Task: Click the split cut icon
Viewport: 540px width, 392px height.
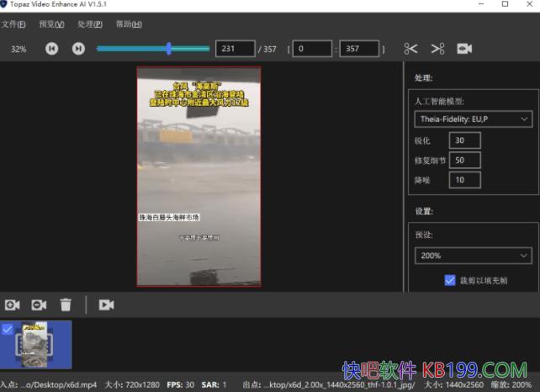Action: pyautogui.click(x=437, y=49)
